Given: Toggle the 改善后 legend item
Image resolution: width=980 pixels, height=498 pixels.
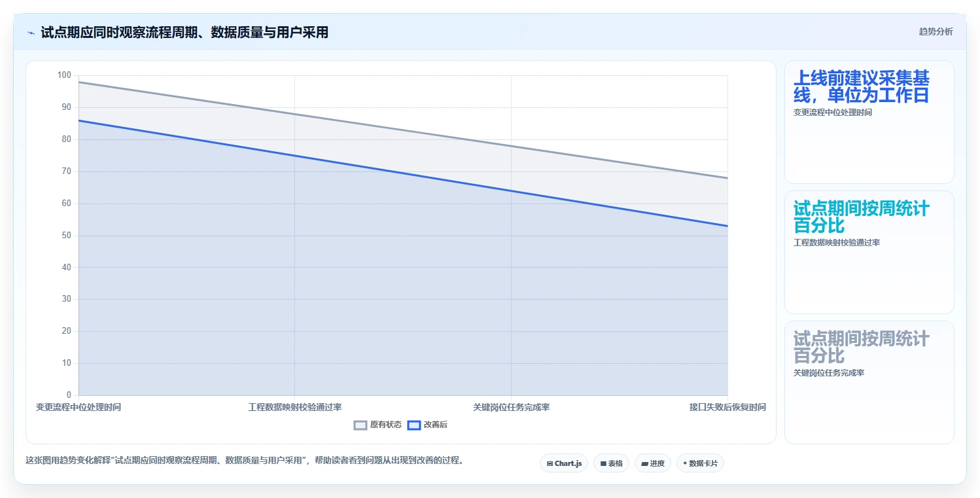Looking at the screenshot, I should coord(428,425).
